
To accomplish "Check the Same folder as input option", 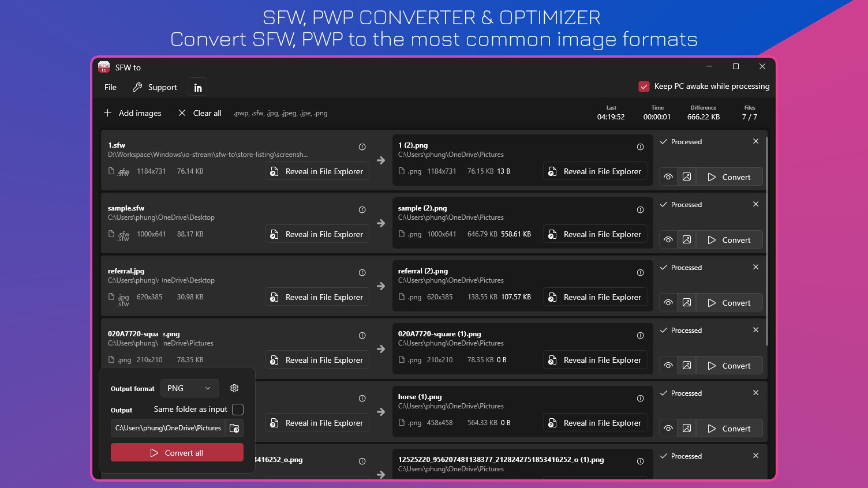I will pos(237,409).
